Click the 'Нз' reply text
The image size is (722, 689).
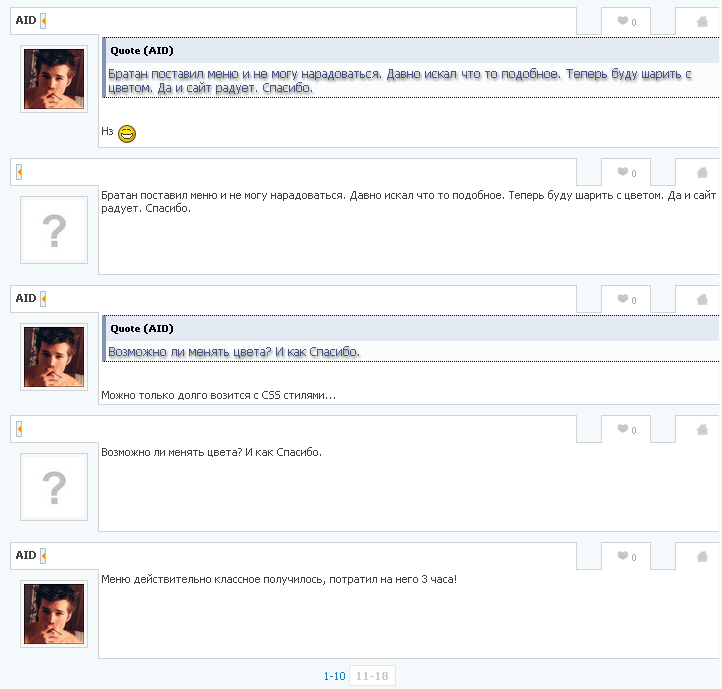click(x=107, y=132)
